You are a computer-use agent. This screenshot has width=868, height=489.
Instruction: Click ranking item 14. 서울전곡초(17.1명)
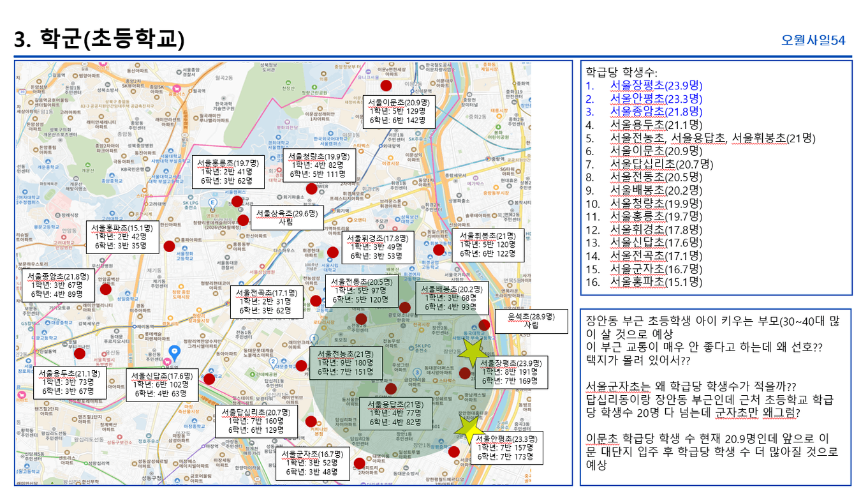[644, 255]
